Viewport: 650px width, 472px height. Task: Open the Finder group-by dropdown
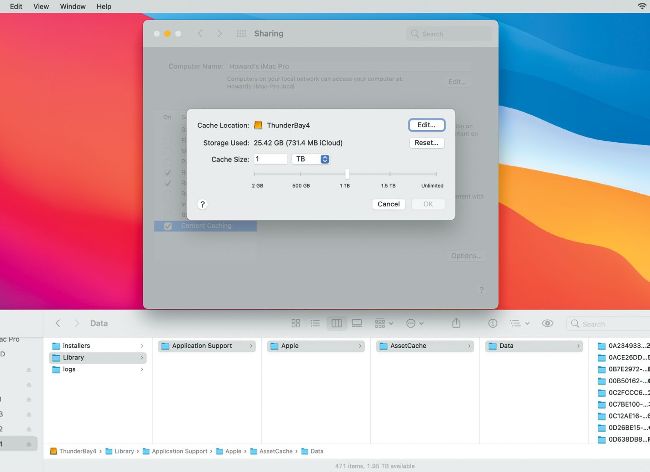coord(383,323)
